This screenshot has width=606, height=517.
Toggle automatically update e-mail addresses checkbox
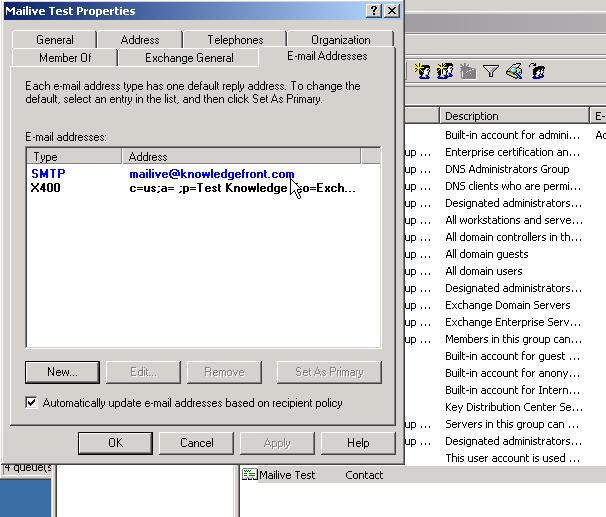coord(31,403)
